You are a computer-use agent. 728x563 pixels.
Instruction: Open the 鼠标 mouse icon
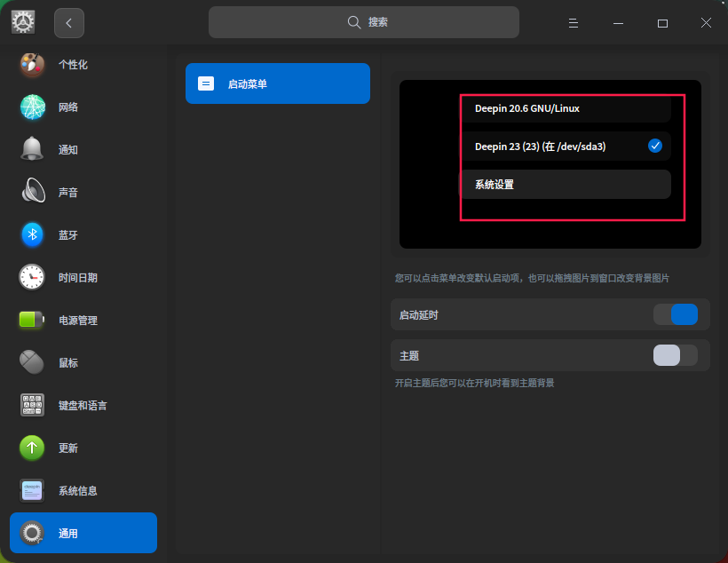[32, 362]
